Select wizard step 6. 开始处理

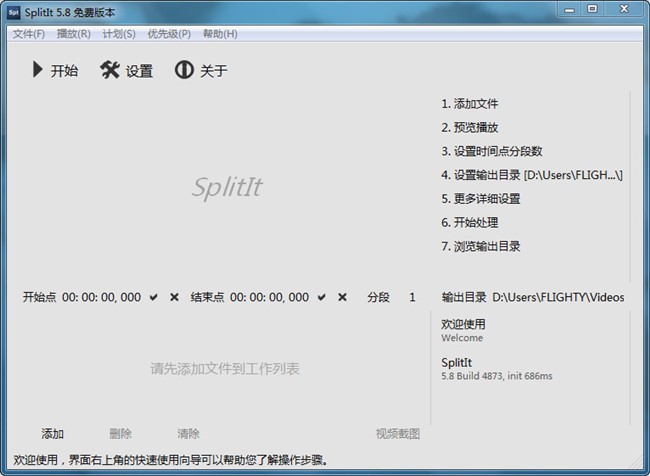tap(470, 223)
